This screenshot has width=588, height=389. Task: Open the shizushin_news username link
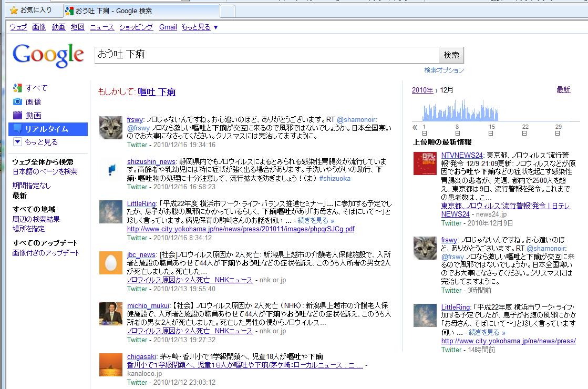point(151,162)
